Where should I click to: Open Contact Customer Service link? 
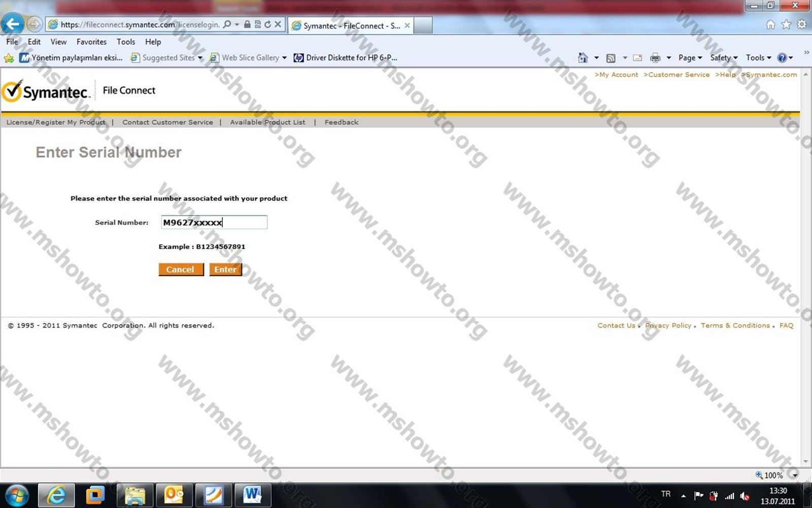pyautogui.click(x=167, y=122)
